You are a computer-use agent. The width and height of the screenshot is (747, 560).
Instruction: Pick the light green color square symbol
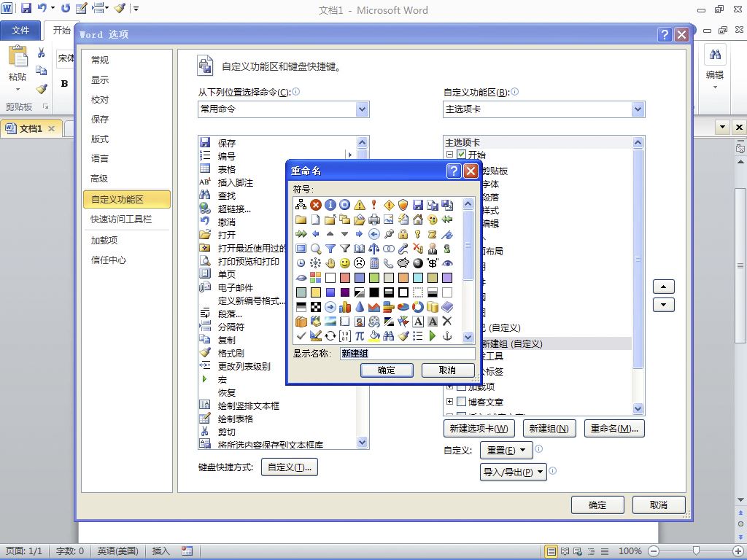(374, 278)
